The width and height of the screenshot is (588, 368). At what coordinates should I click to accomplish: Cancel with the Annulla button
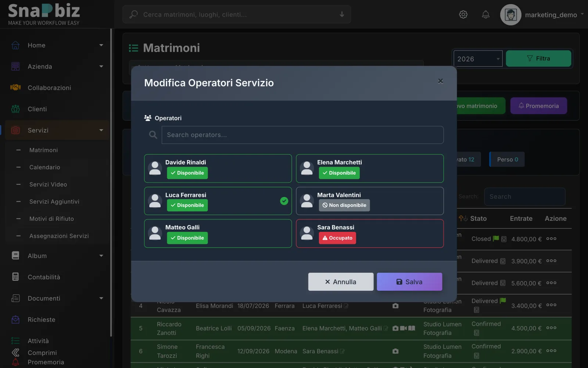pos(341,282)
